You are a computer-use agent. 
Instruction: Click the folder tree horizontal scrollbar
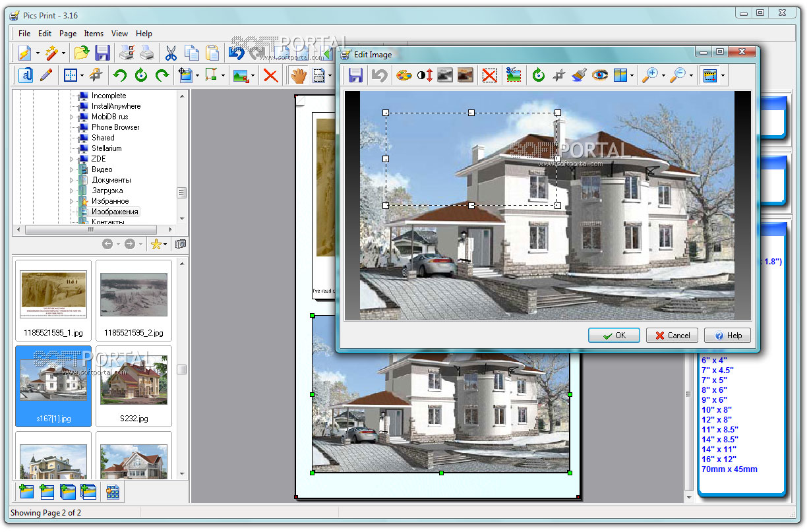coord(90,230)
